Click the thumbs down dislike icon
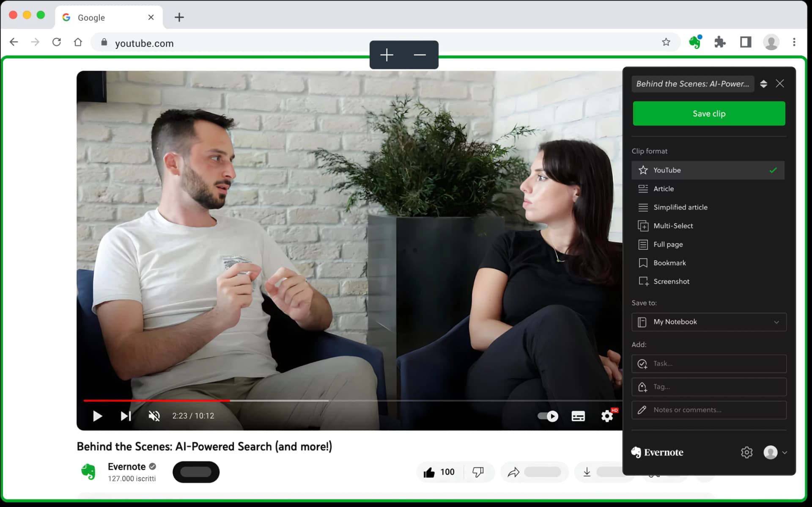This screenshot has width=812, height=507. (478, 472)
